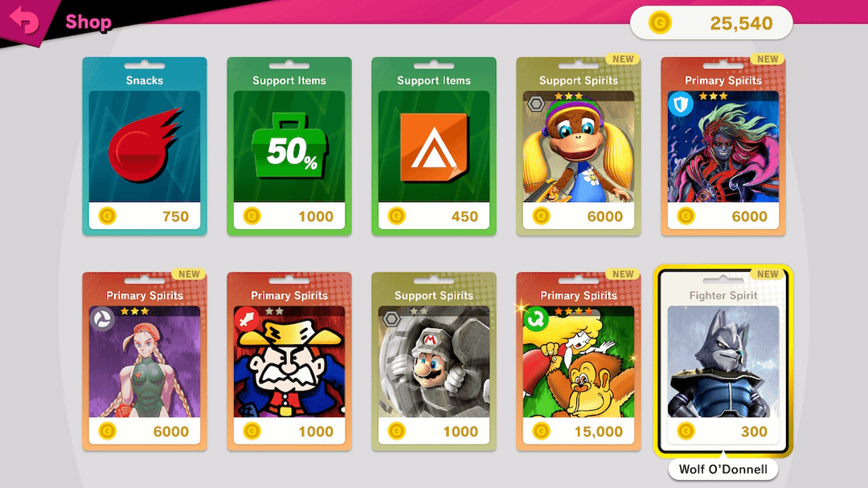Choose the green 50% toolbox support item
The image size is (868, 488).
[x=289, y=146]
